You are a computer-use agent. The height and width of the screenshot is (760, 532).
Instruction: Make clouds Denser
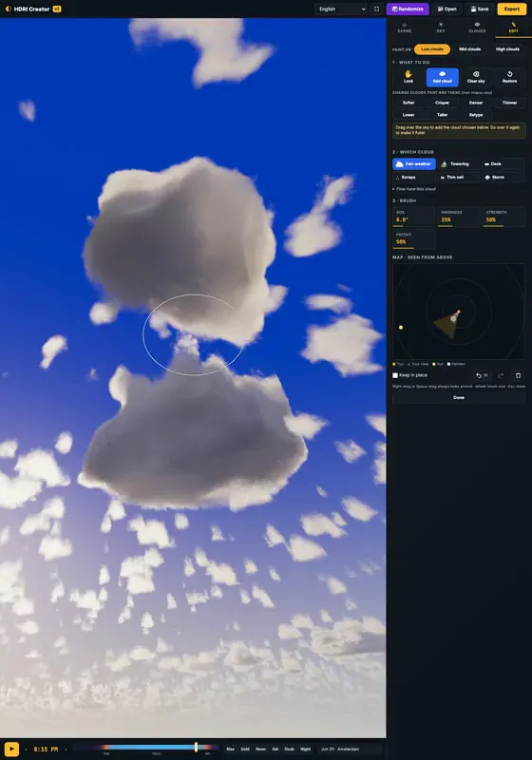pos(476,103)
